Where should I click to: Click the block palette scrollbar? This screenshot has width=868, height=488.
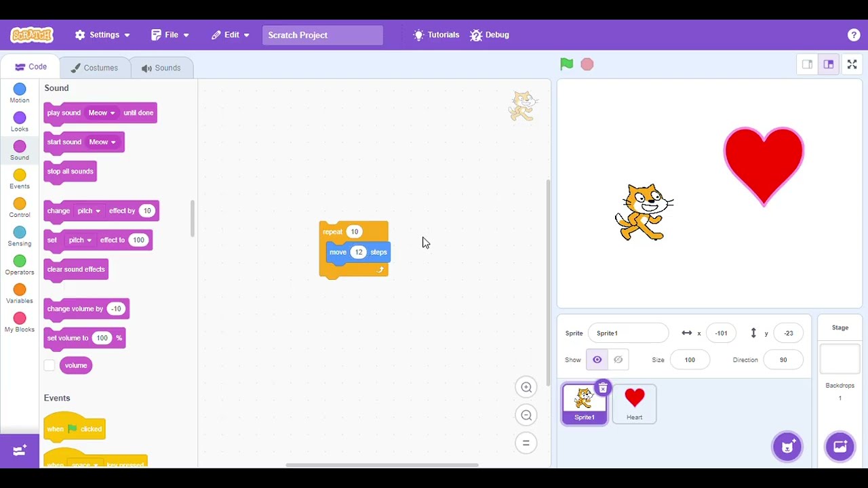pyautogui.click(x=193, y=218)
